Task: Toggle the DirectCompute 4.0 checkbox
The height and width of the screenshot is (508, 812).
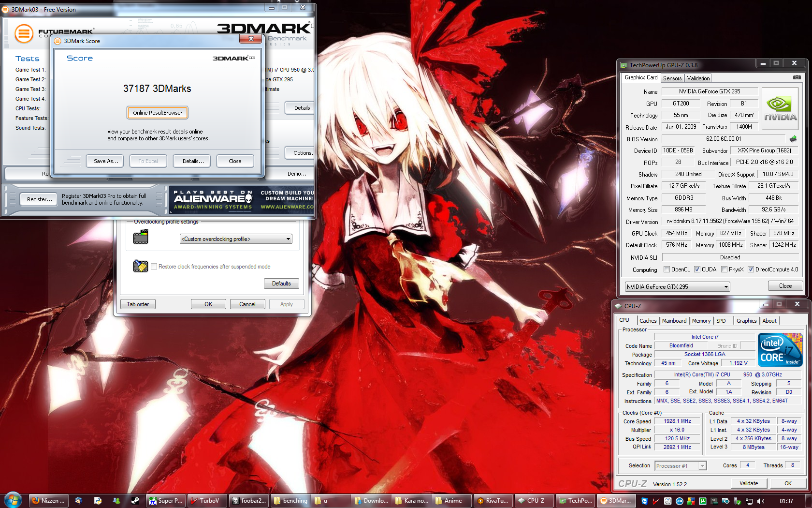Action: pos(751,269)
